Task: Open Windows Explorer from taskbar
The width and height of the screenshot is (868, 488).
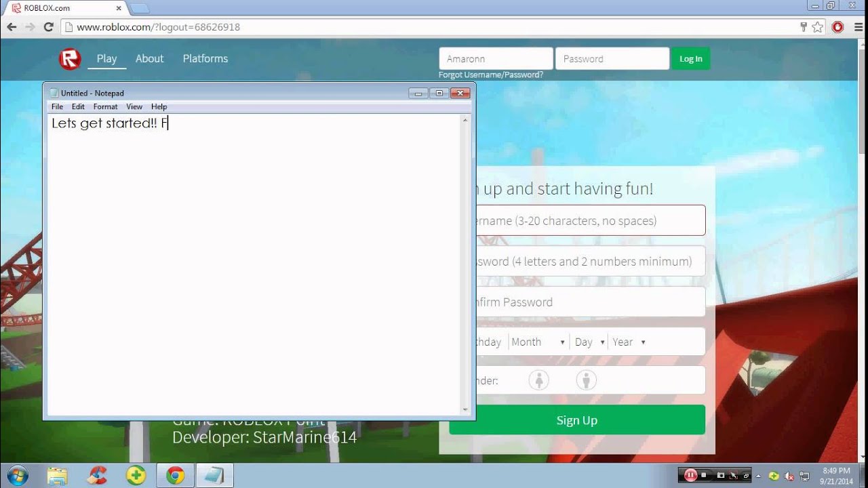Action: tap(58, 475)
